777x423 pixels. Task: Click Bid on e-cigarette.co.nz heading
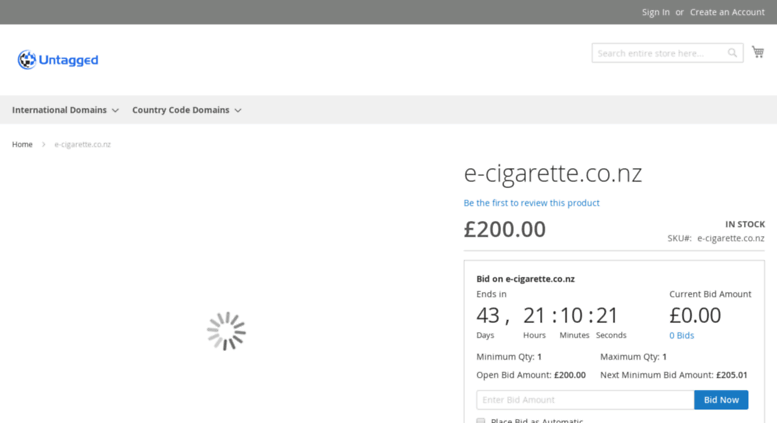[x=525, y=279]
